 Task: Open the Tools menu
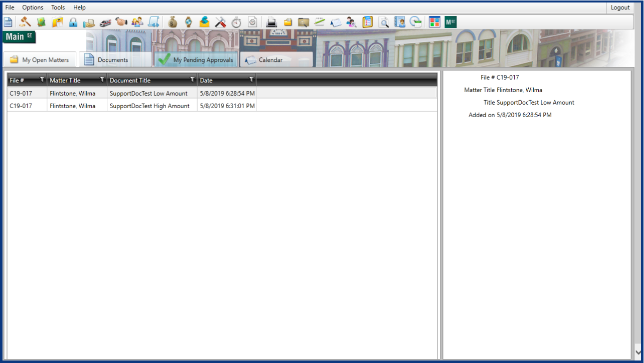tap(58, 7)
